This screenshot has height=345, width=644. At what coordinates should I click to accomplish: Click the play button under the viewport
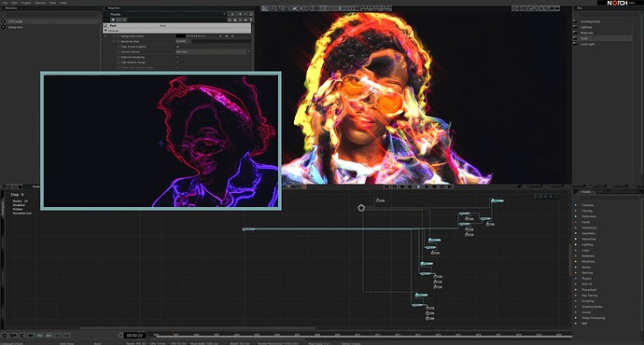(418, 186)
